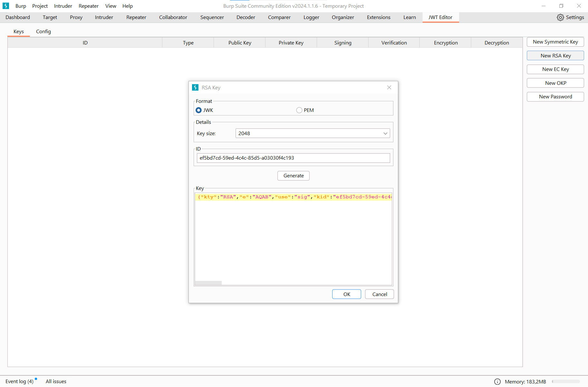The image size is (588, 387).
Task: Click the Key area horizontal scrollbar
Action: pyautogui.click(x=208, y=283)
